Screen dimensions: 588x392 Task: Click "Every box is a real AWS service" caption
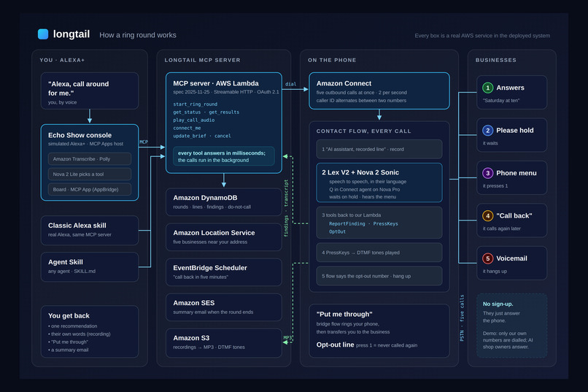coord(482,36)
